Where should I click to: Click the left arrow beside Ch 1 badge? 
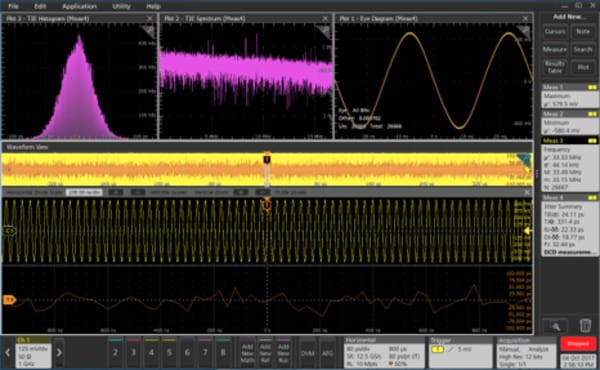coord(7,352)
